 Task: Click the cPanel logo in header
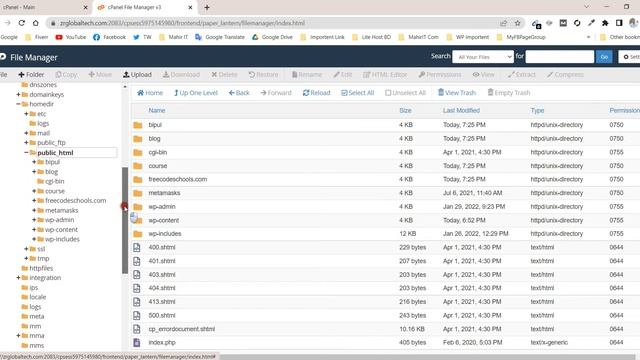click(x=3, y=57)
